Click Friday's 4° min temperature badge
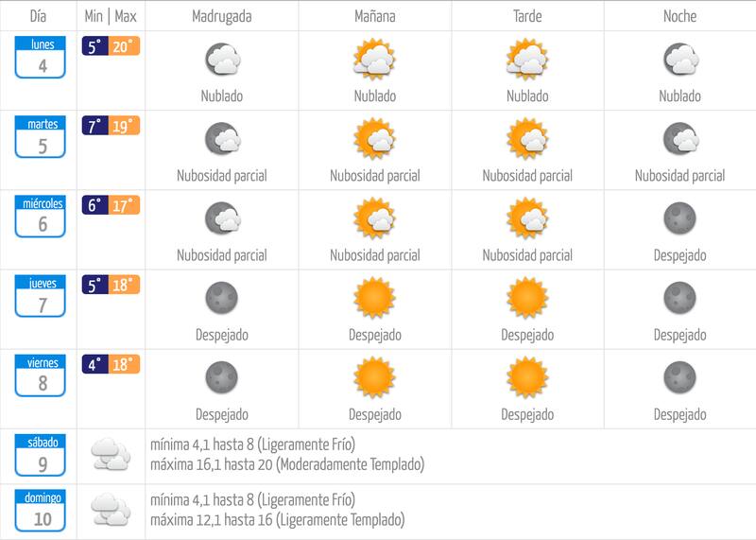Viewport: 756px width, 540px height. coord(95,364)
